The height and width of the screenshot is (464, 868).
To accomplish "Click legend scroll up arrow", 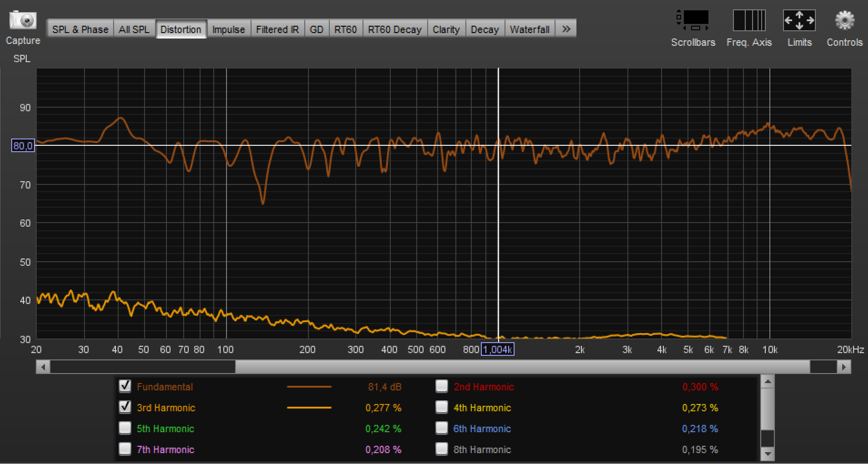I will [x=768, y=382].
